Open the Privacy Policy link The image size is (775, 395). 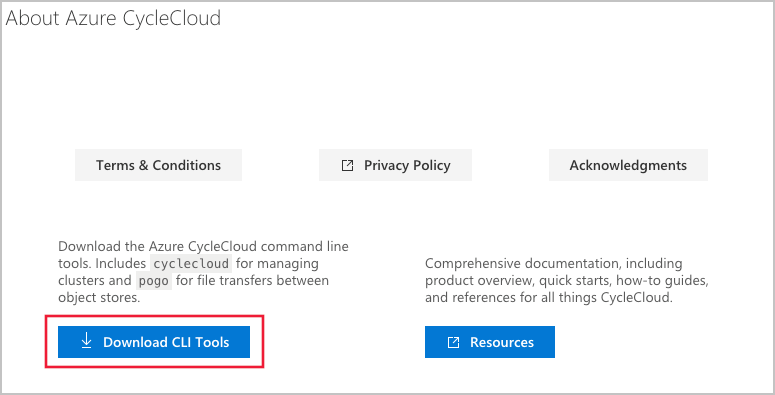point(395,165)
